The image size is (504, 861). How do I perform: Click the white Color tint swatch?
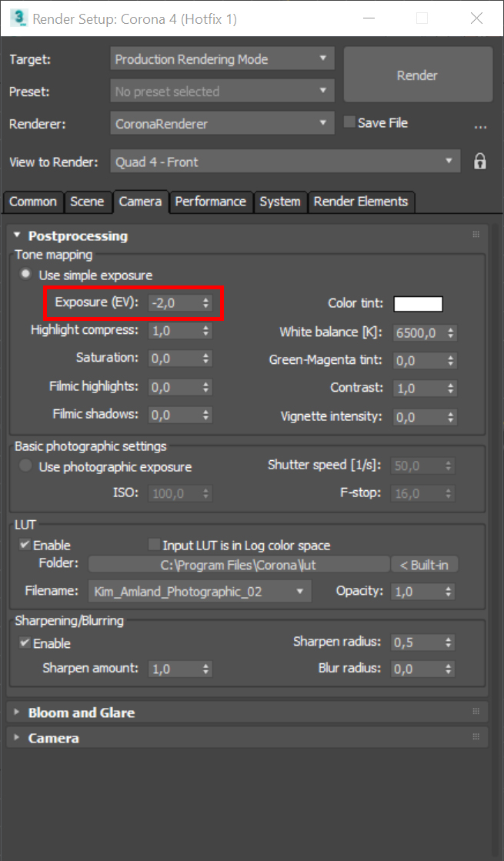418,303
